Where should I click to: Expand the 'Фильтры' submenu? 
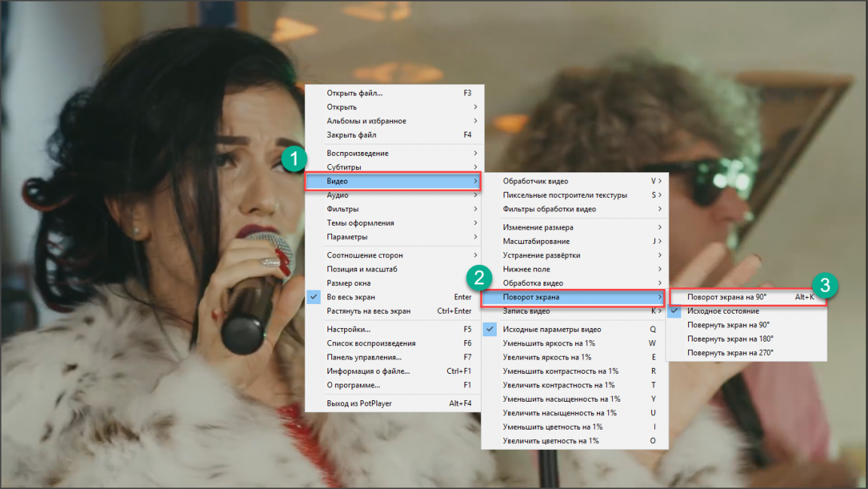click(394, 209)
